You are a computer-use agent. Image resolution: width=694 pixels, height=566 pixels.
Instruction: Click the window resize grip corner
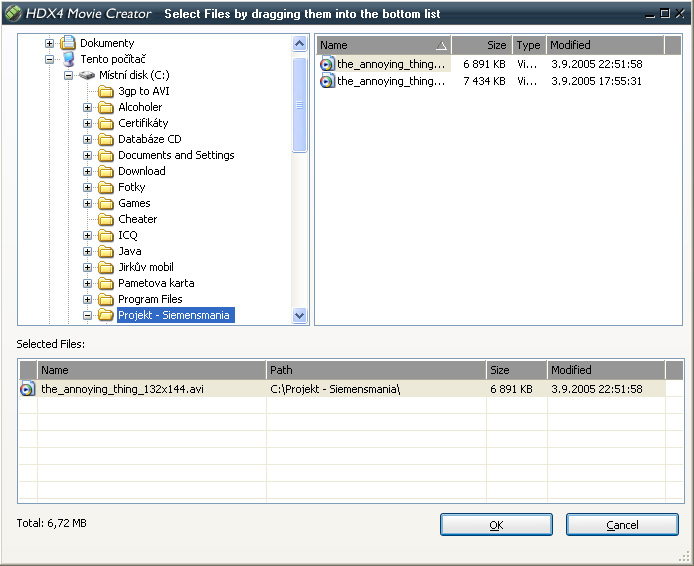pos(685,557)
